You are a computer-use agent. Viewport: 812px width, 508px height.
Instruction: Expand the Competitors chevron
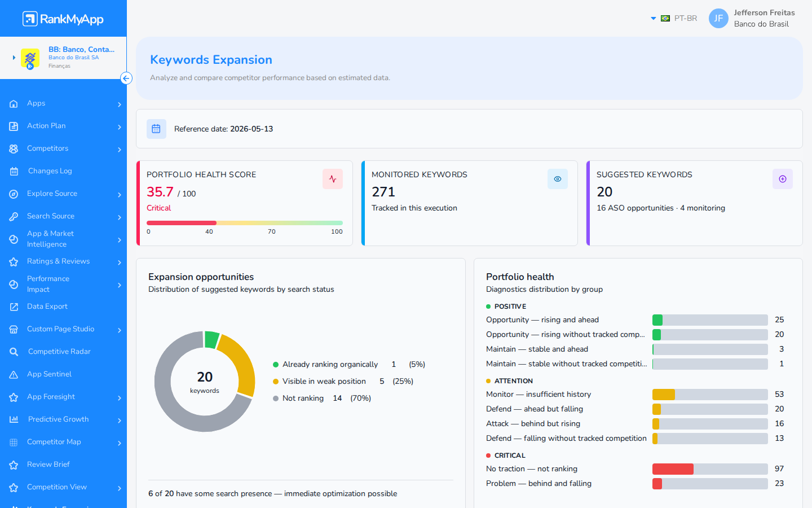tap(120, 150)
